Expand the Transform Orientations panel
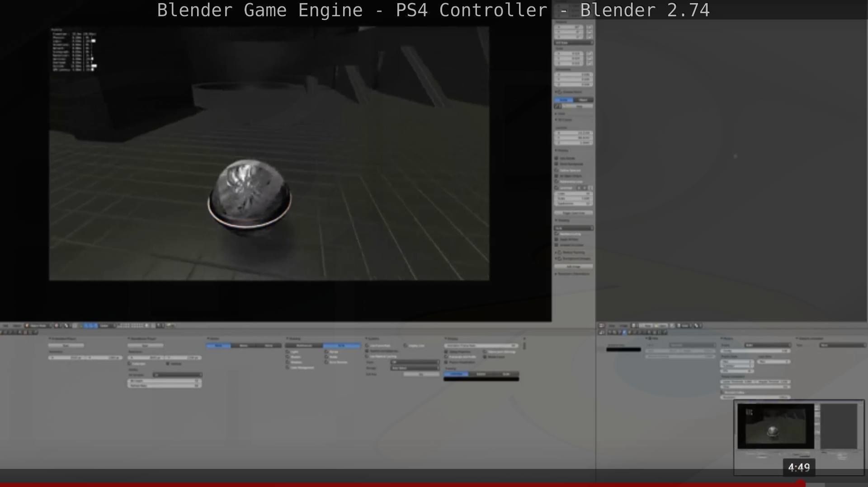 click(573, 274)
